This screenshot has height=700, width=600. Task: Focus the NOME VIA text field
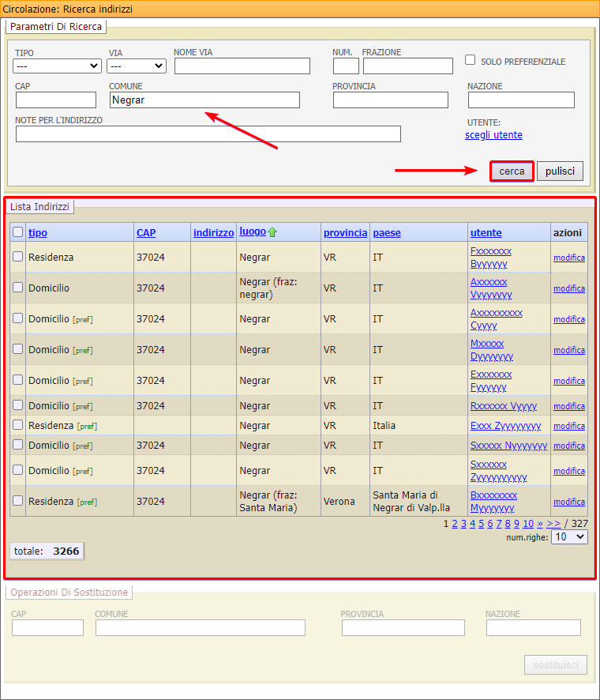[242, 66]
